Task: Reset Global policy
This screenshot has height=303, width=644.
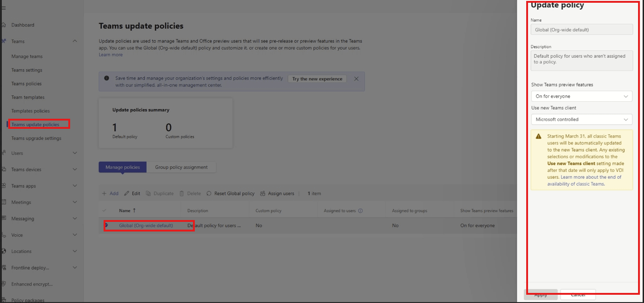Action: [231, 193]
